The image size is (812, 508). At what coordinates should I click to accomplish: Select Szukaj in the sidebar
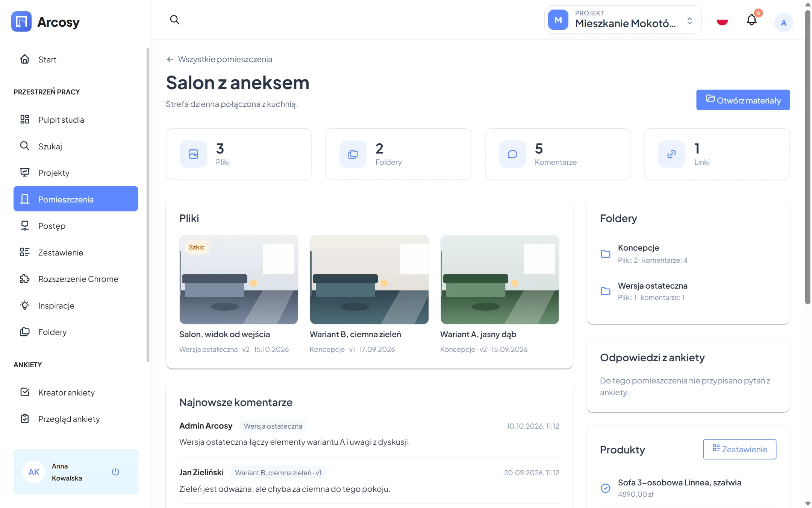click(x=76, y=146)
